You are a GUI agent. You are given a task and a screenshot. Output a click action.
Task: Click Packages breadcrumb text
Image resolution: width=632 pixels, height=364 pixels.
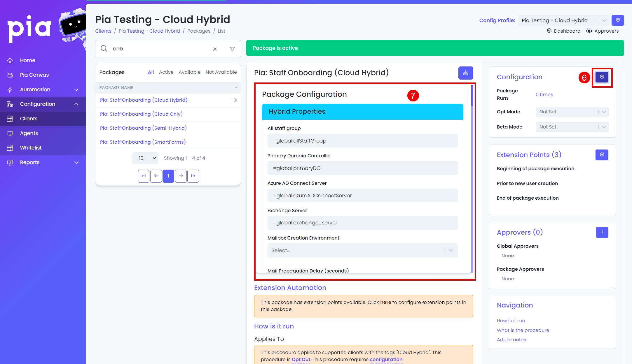199,31
